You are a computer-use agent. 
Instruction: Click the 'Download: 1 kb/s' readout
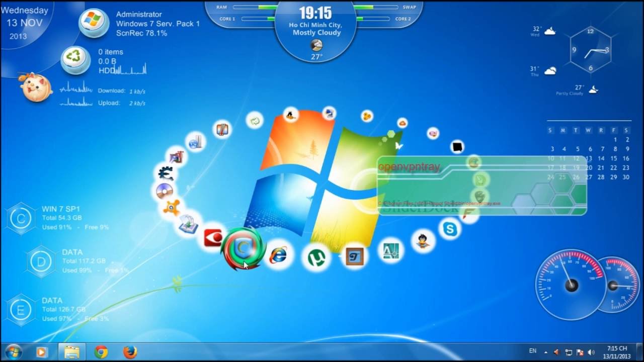[x=122, y=91]
